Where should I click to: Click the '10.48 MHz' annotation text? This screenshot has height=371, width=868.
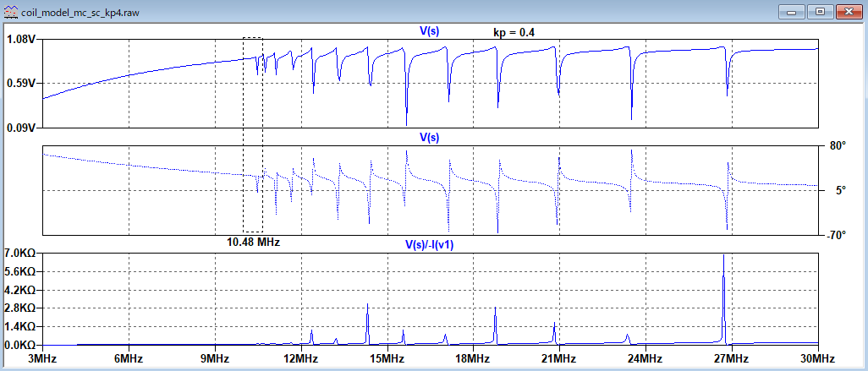(x=253, y=242)
